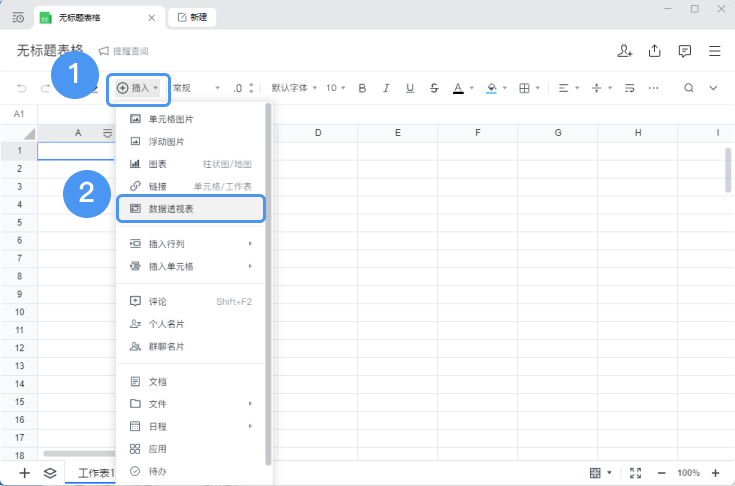Click the 新建 tab button
Image resolution: width=735 pixels, height=486 pixels.
pos(193,18)
